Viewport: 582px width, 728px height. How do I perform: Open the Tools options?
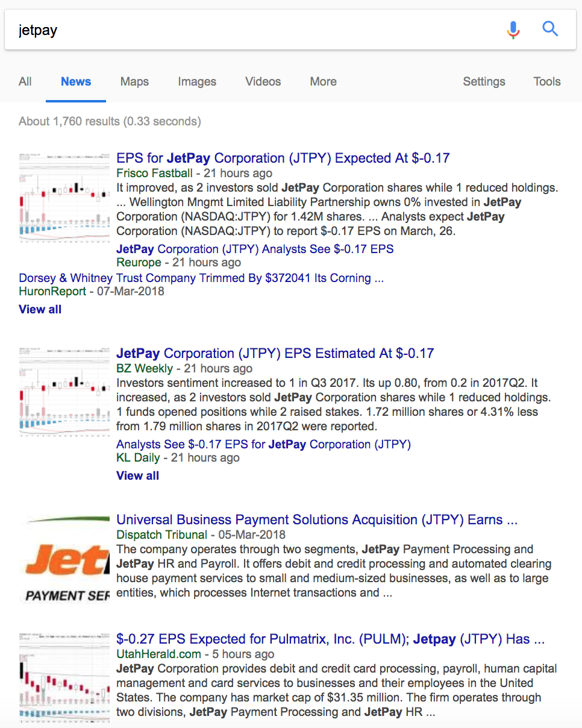point(546,81)
